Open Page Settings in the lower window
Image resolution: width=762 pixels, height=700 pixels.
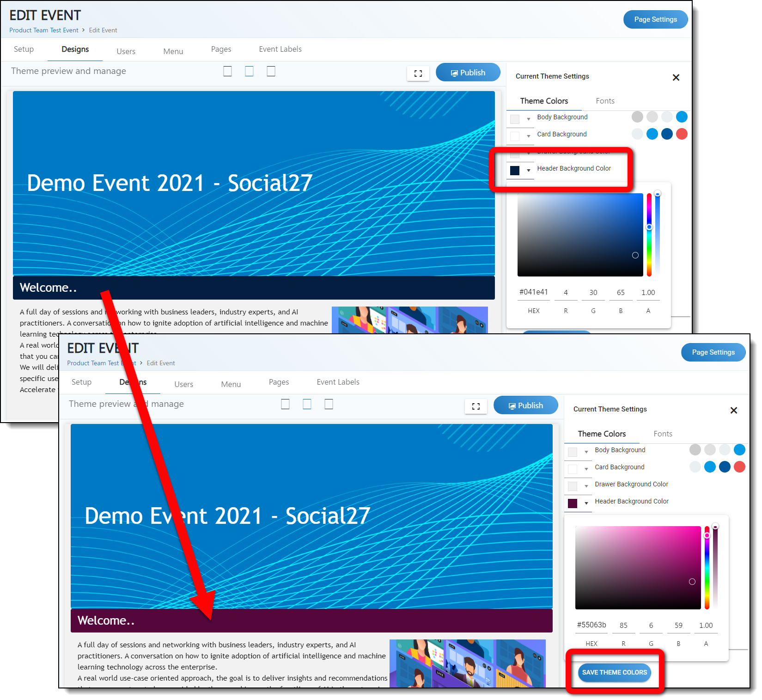713,352
